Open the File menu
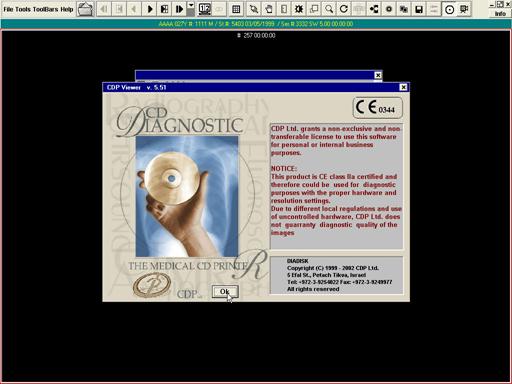Screen dimensions: 512x384 pyautogui.click(x=8, y=9)
